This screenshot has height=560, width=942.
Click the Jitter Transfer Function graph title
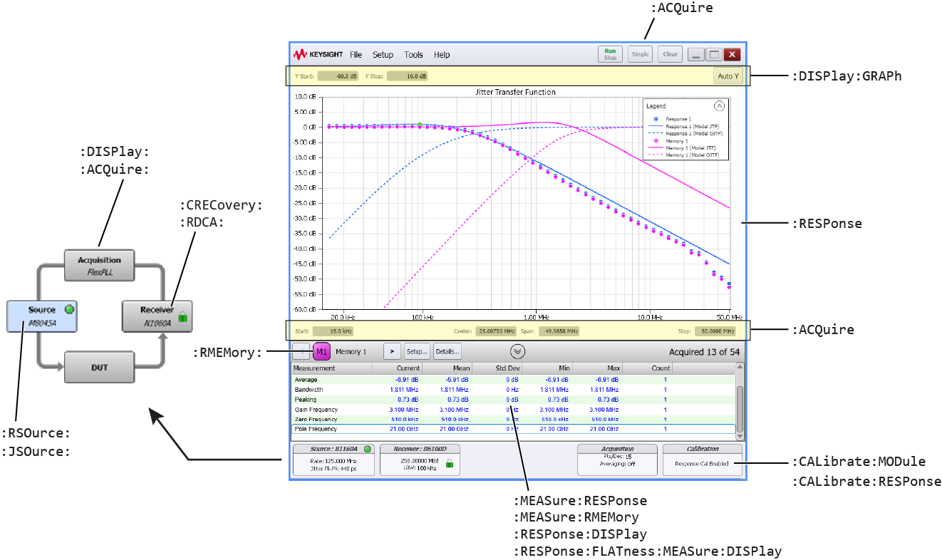pyautogui.click(x=515, y=92)
